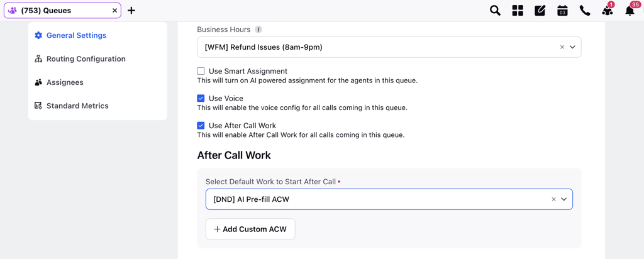The height and width of the screenshot is (259, 644).
Task: Open the search magnifier icon
Action: [496, 11]
